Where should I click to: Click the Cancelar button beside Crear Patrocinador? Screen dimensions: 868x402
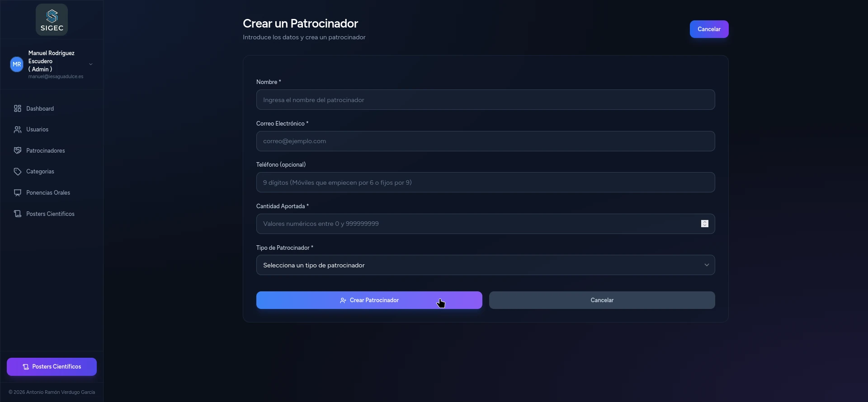click(602, 300)
